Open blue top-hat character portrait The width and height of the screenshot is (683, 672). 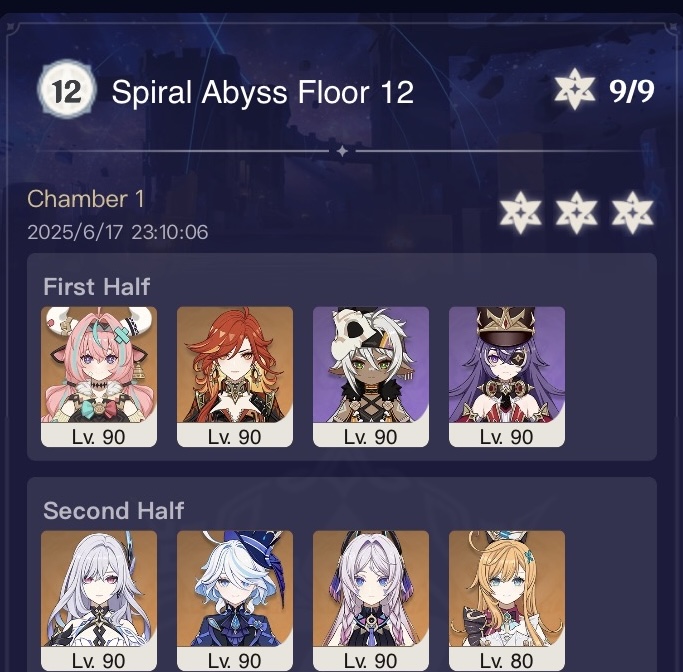[235, 601]
